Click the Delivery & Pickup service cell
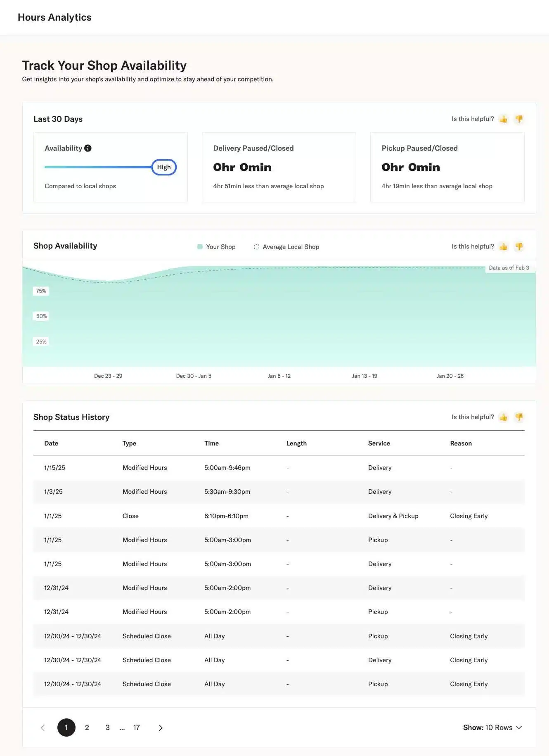The width and height of the screenshot is (549, 756). tap(393, 516)
